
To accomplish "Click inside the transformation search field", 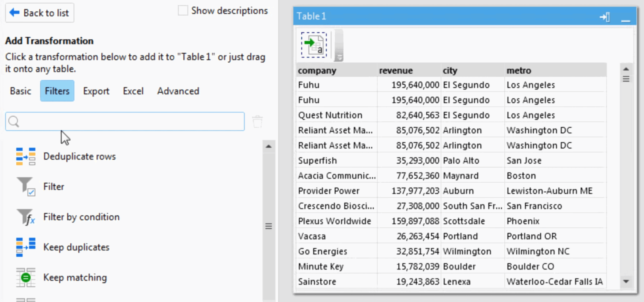I will (x=125, y=121).
